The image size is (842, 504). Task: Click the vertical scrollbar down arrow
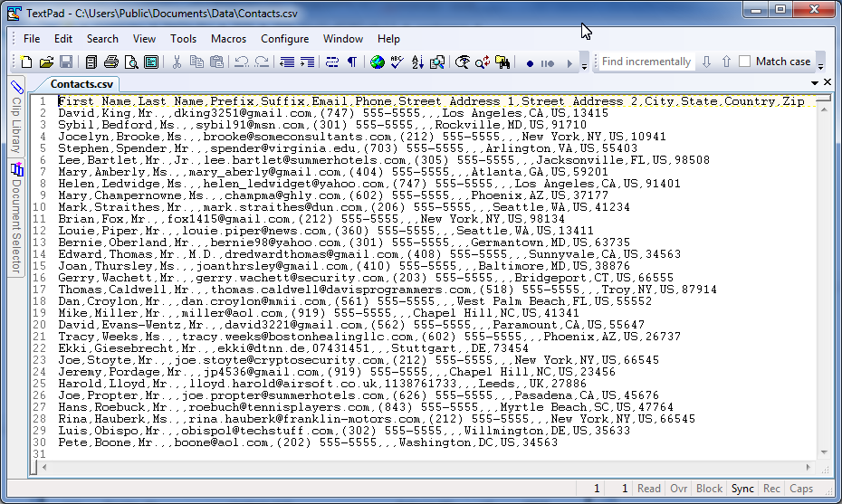pos(824,452)
